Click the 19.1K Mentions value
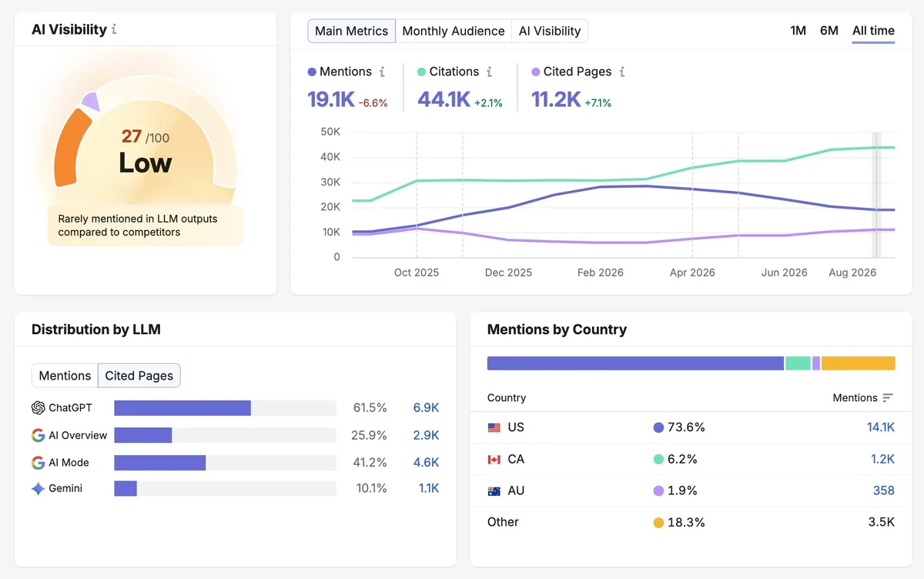The image size is (924, 579). click(x=331, y=99)
